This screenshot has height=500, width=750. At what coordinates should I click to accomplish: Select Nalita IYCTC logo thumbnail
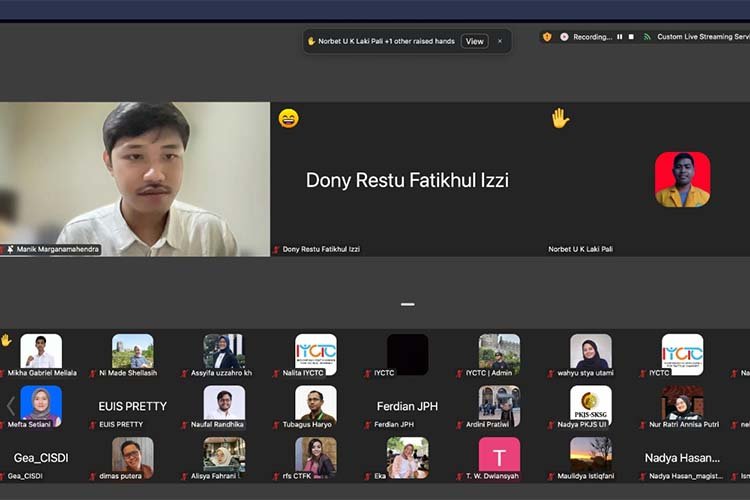tap(316, 354)
